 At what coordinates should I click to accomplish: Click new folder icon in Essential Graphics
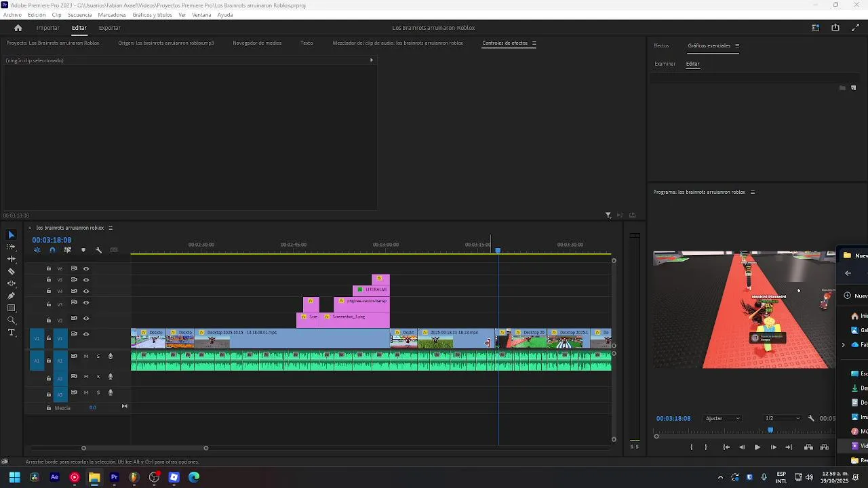843,88
